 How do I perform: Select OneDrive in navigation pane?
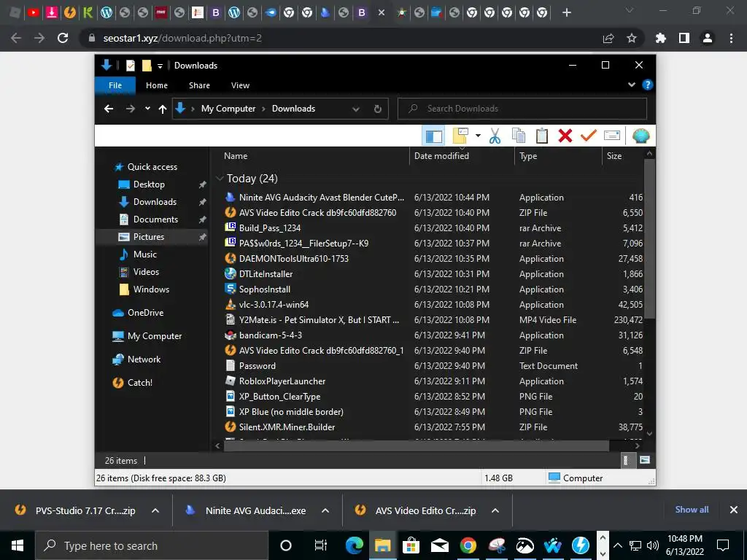coord(145,313)
